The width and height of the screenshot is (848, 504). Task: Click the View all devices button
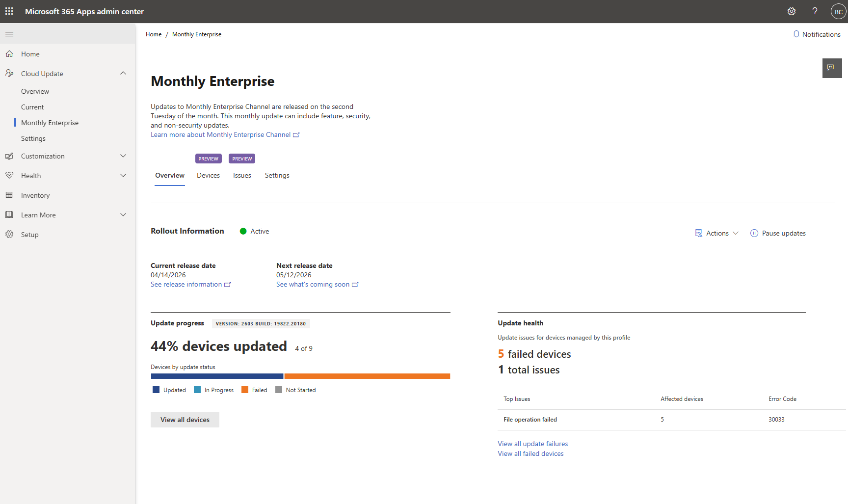tap(185, 420)
